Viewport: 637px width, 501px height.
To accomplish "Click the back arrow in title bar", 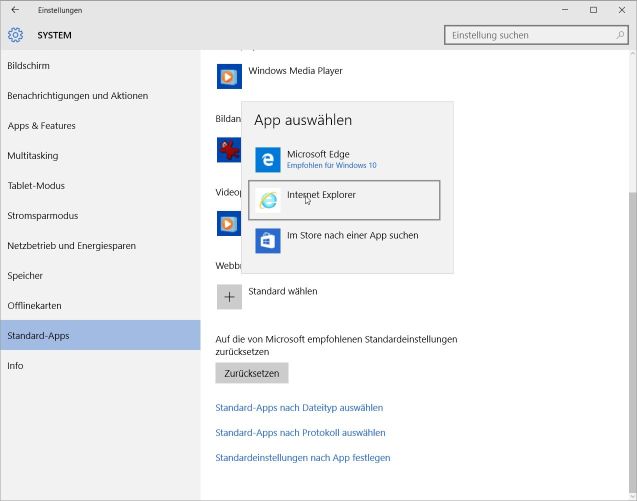I will 15,10.
